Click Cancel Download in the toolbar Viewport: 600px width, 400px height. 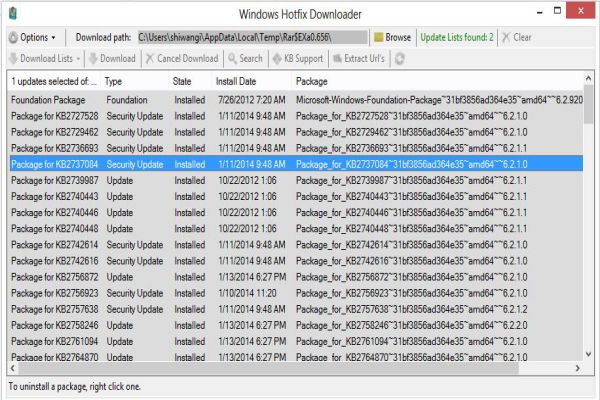pyautogui.click(x=183, y=59)
